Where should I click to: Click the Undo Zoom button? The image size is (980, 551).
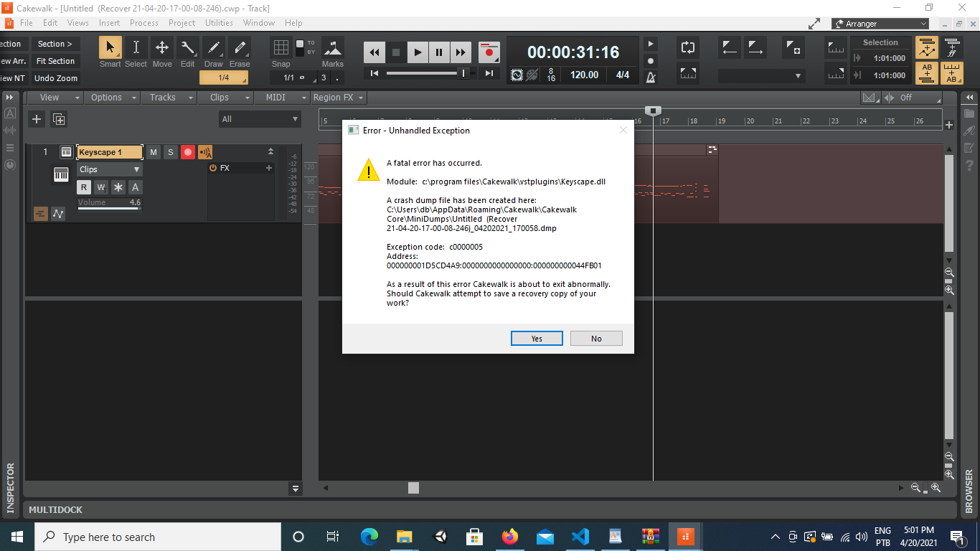coord(55,78)
